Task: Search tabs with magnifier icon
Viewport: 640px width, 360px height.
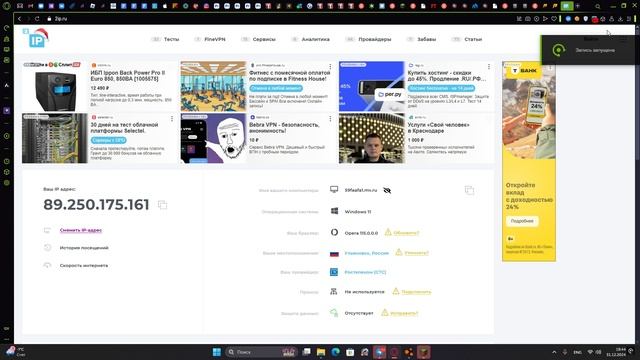Action: coord(598,7)
